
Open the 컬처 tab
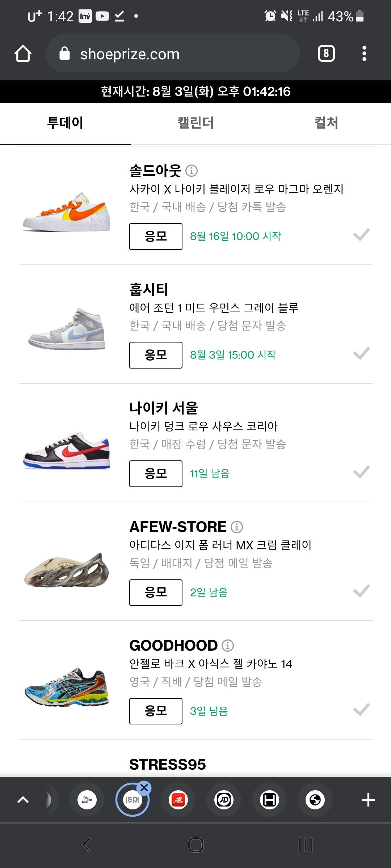point(326,123)
